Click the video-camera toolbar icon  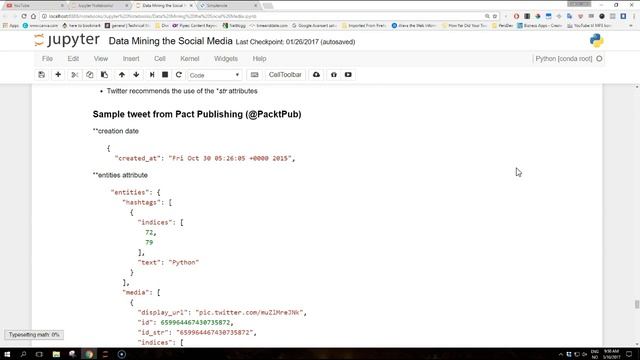click(x=348, y=75)
